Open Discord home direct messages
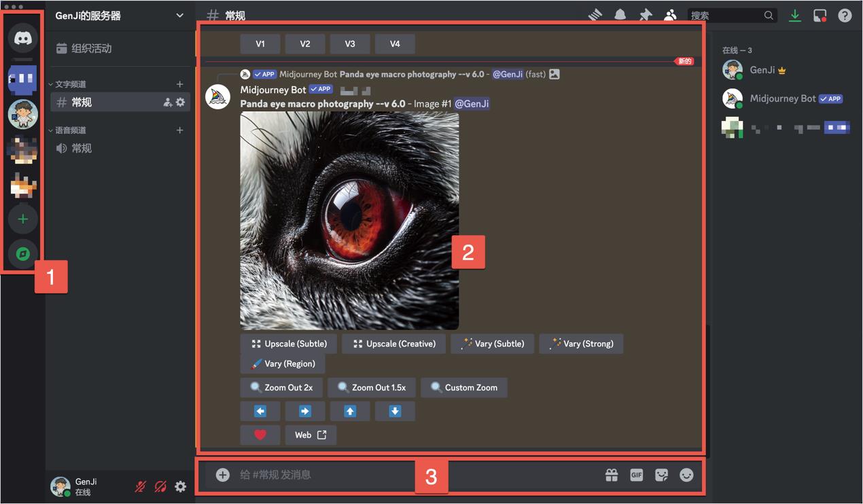 (22, 39)
